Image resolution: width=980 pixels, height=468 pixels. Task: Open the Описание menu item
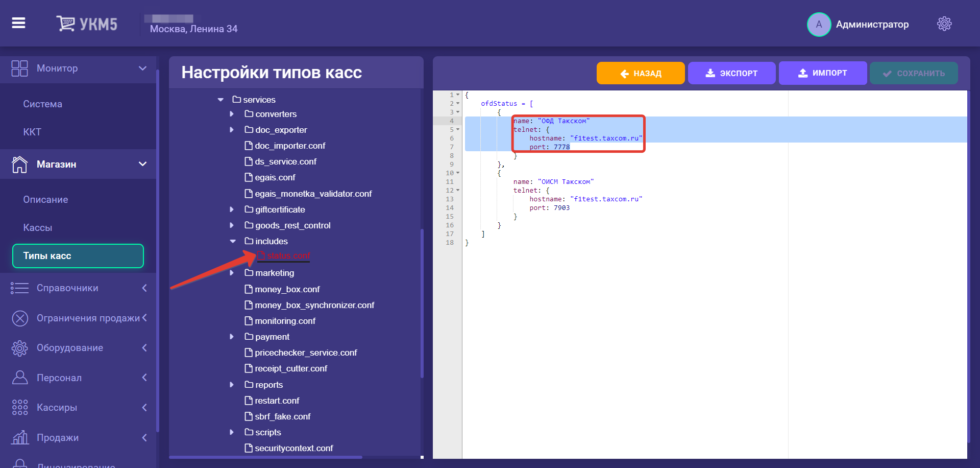click(x=45, y=200)
